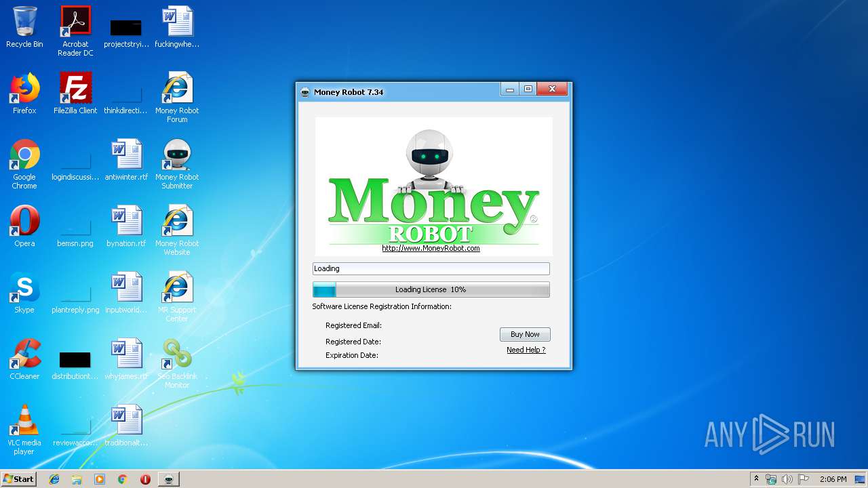Show hidden system tray icons
Image resolution: width=868 pixels, height=488 pixels.
click(756, 479)
